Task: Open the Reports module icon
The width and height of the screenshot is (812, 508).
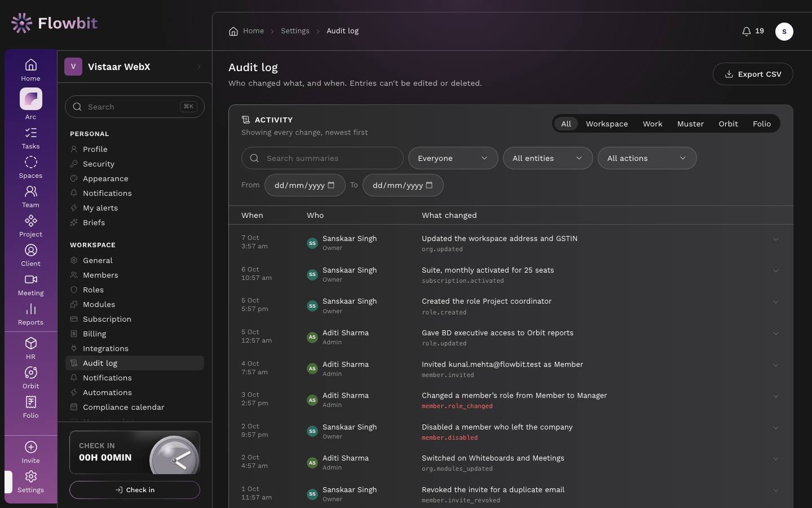Action: pyautogui.click(x=31, y=309)
